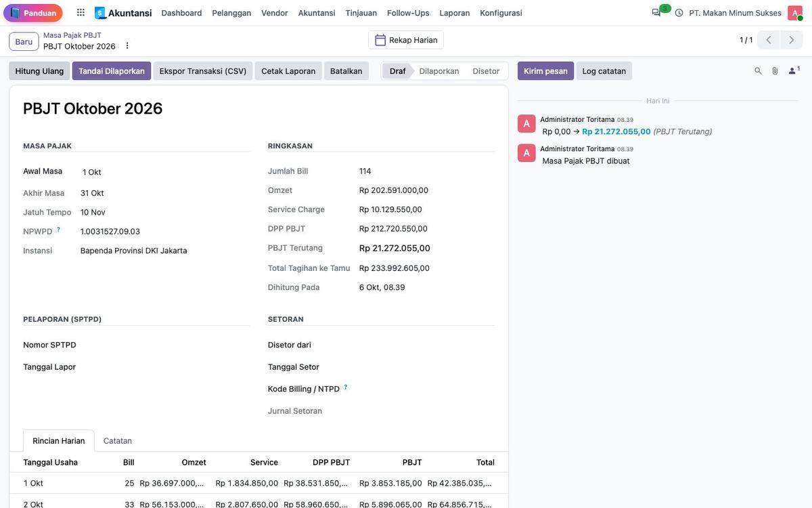
Task: Switch to the Rincian Harian tab
Action: pyautogui.click(x=59, y=441)
